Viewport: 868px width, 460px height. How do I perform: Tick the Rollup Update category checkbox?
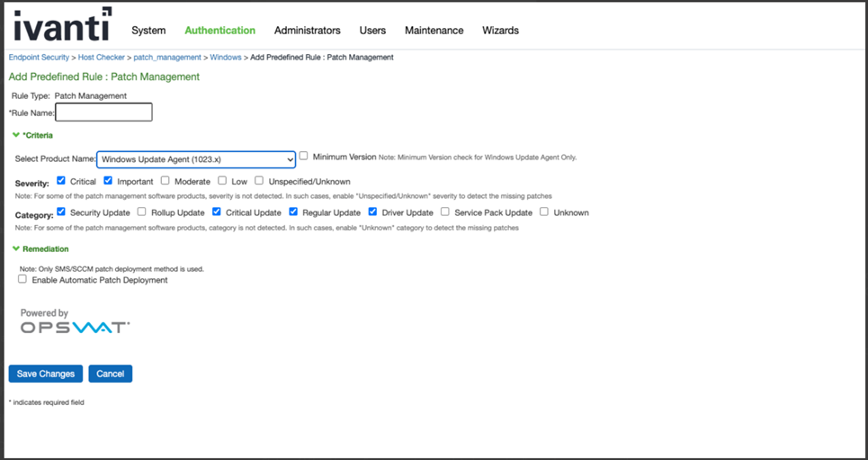click(x=142, y=212)
